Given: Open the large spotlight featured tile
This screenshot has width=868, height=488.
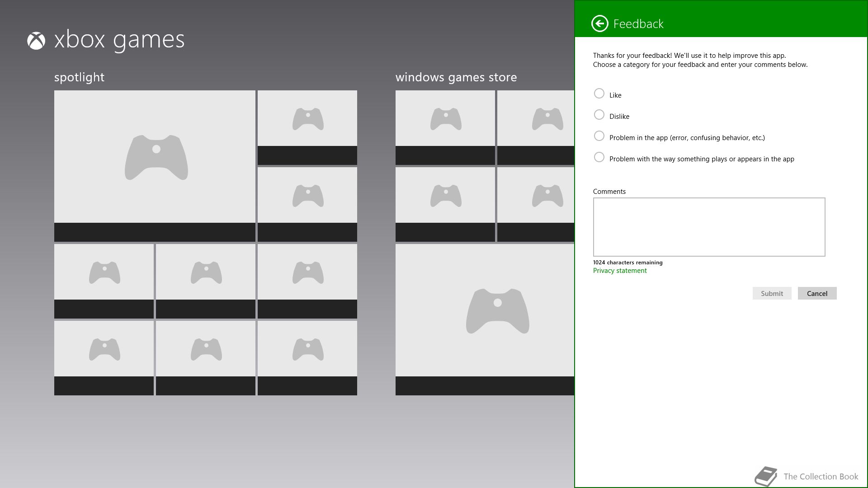Looking at the screenshot, I should 155,166.
